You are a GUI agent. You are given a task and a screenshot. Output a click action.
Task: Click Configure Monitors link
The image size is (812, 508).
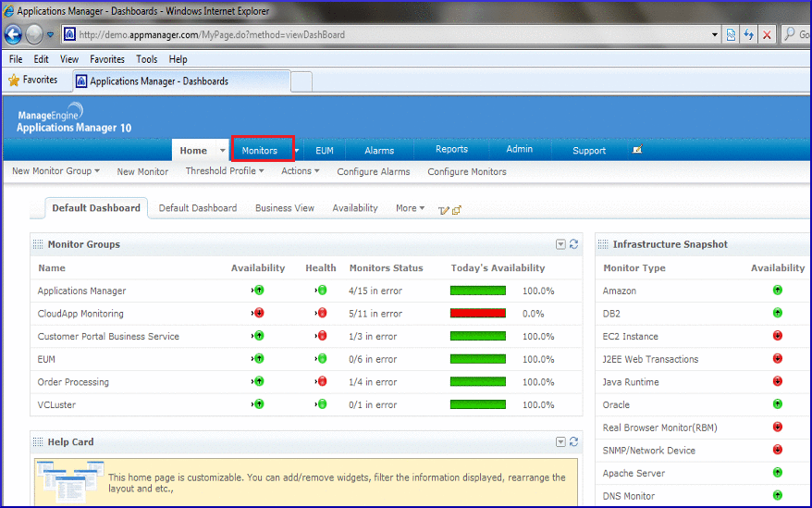pyautogui.click(x=467, y=171)
